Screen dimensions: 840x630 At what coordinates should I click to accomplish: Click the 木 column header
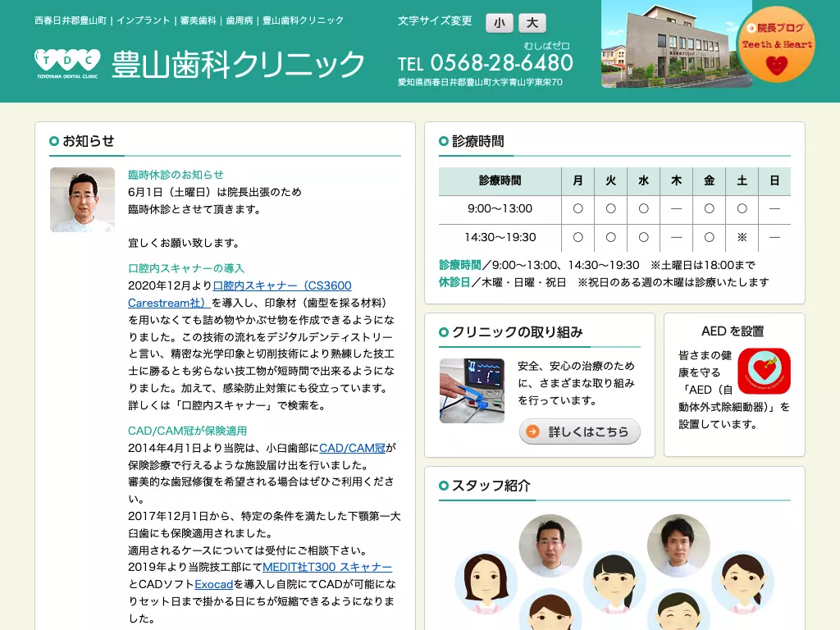[x=677, y=181]
